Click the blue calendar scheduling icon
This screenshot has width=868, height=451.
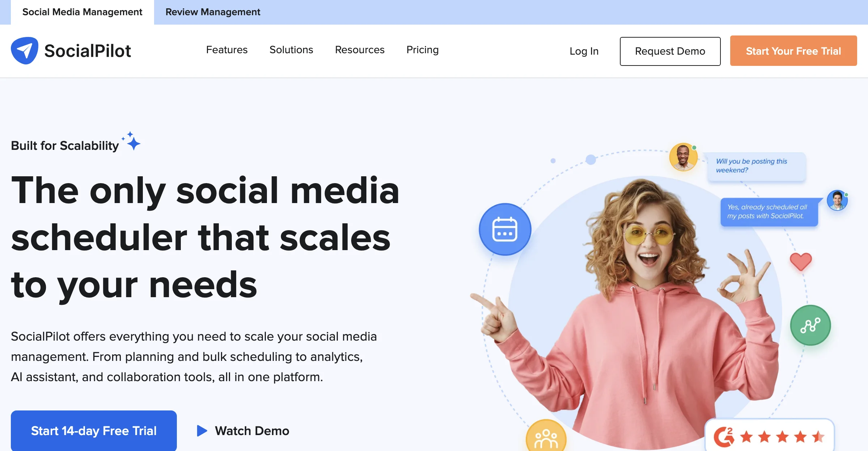tap(505, 229)
